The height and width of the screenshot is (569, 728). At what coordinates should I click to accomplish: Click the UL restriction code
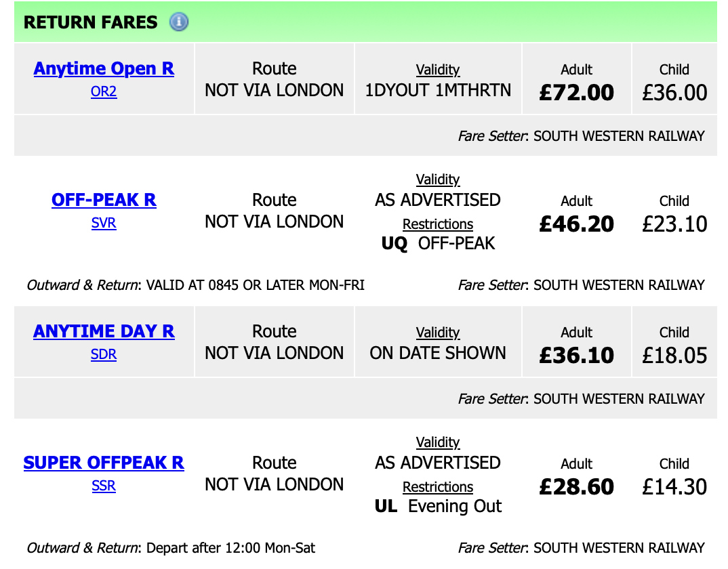(386, 507)
